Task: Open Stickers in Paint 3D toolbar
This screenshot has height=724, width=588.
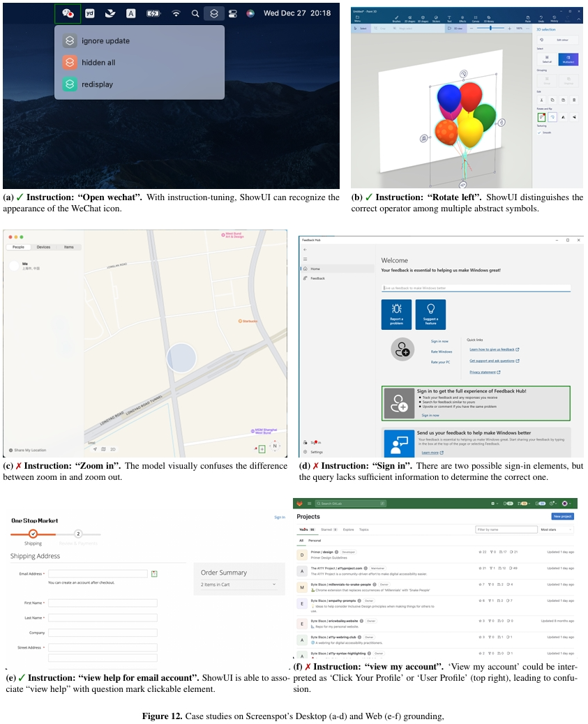Action: pos(436,19)
